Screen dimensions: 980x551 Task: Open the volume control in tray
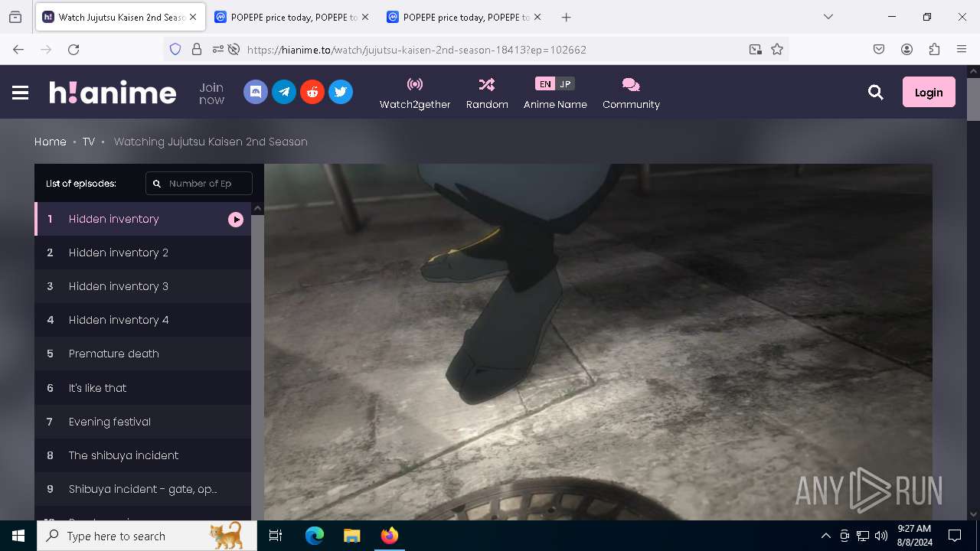click(881, 536)
